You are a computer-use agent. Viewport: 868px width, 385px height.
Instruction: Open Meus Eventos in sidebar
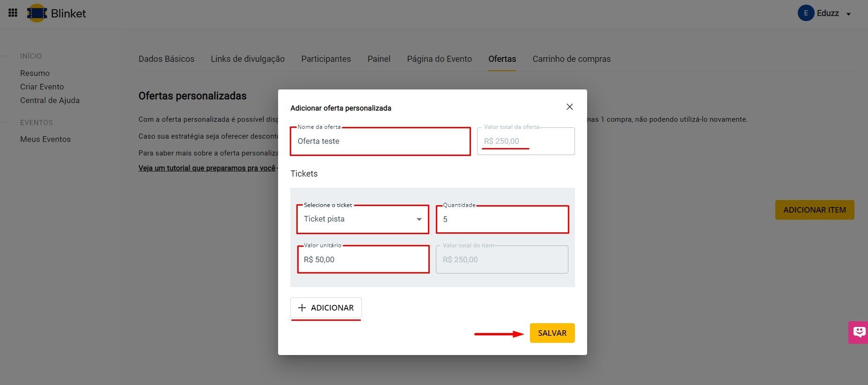point(45,139)
